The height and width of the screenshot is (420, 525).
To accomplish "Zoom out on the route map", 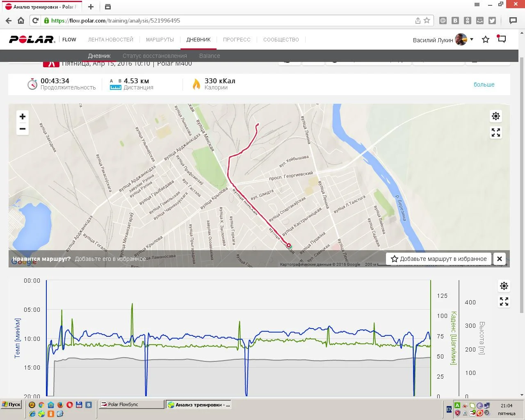I will pos(23,129).
